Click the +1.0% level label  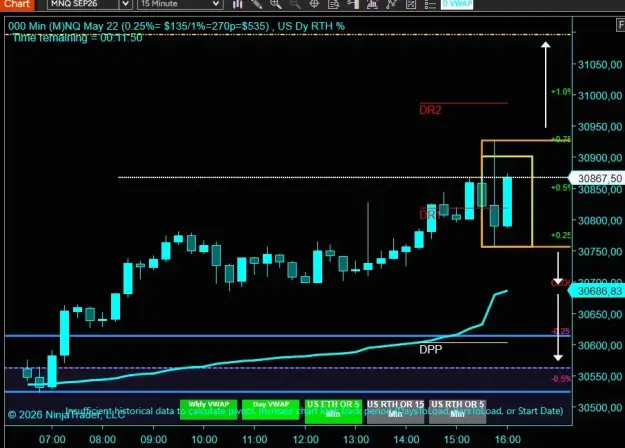click(561, 92)
